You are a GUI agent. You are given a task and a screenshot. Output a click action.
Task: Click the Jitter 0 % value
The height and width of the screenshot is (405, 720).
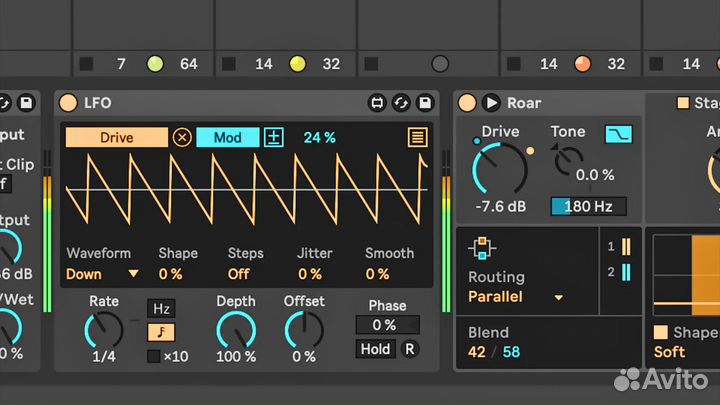[310, 274]
